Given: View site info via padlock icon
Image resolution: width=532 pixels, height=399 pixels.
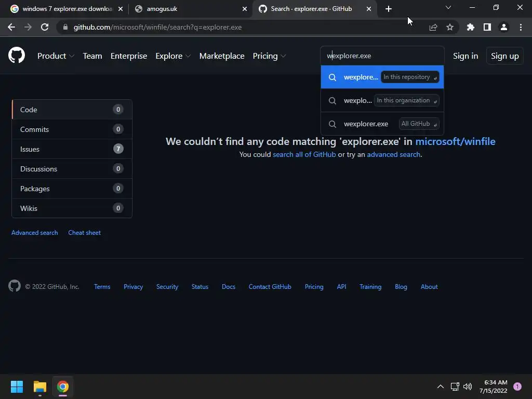Looking at the screenshot, I should [65, 27].
